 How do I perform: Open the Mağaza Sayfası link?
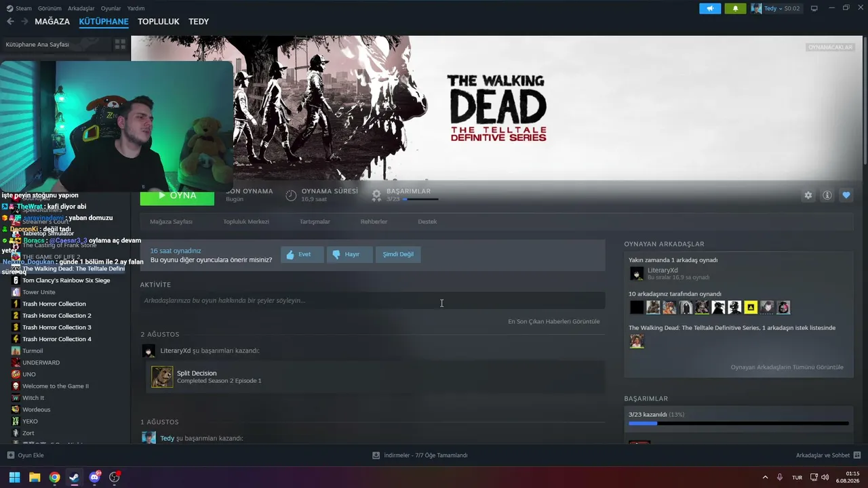point(171,222)
